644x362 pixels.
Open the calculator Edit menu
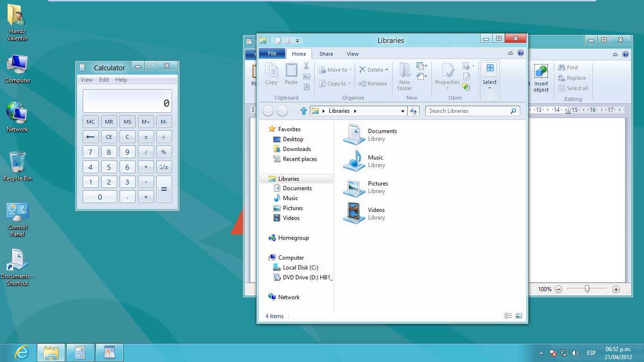pos(104,80)
